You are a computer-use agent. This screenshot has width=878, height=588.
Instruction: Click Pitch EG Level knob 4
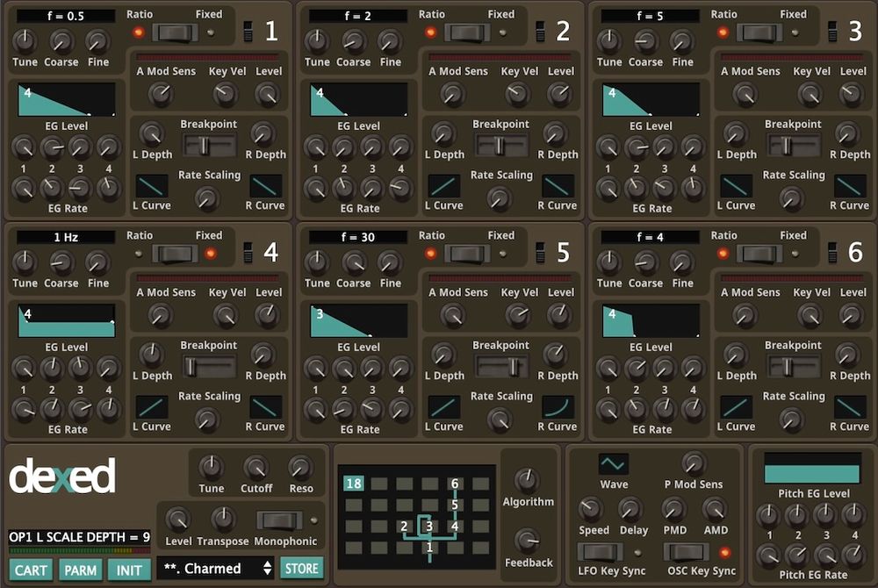(854, 514)
